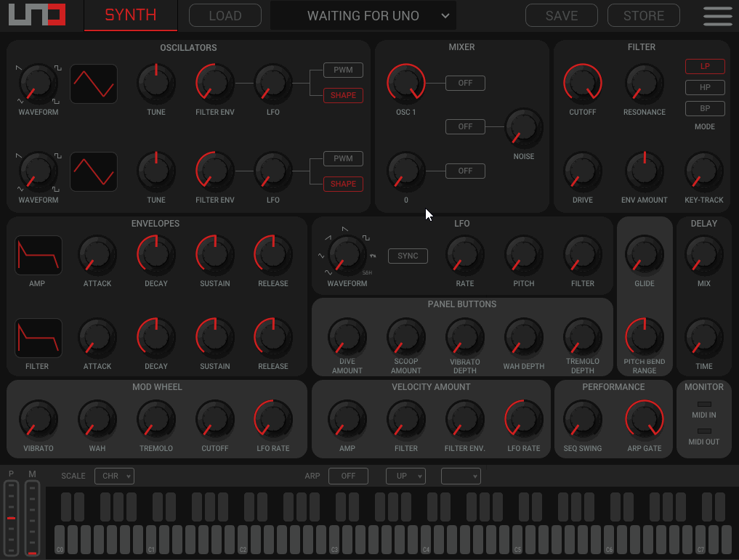
Task: Click the DRIVE knob
Action: click(x=583, y=171)
